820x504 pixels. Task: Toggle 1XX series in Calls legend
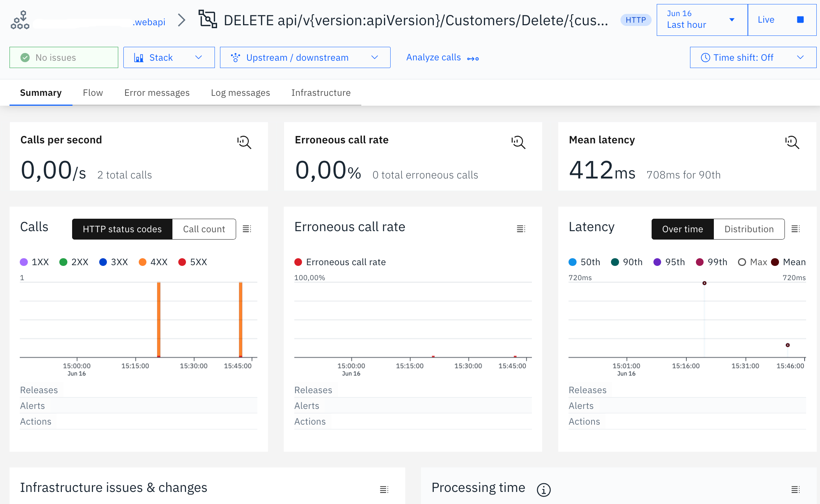[34, 262]
